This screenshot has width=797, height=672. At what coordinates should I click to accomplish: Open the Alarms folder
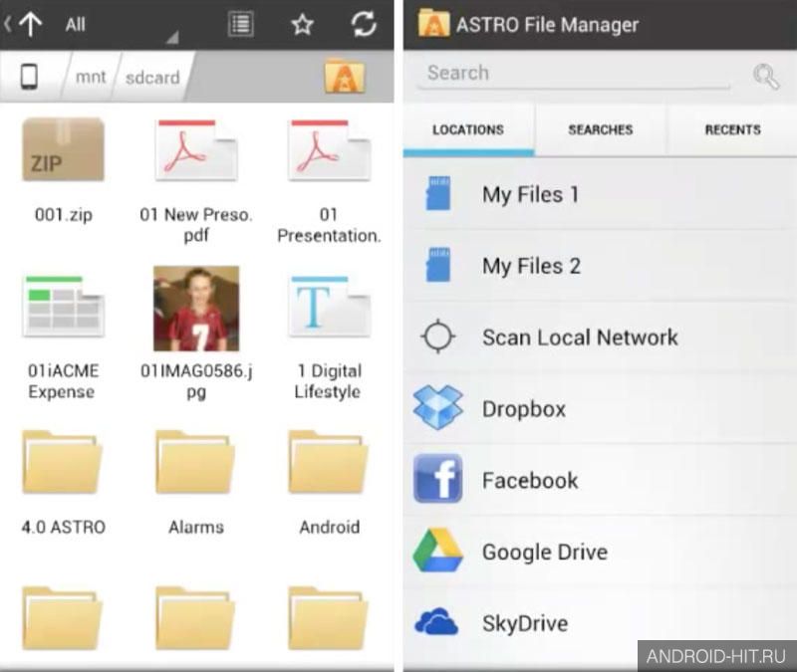click(195, 462)
